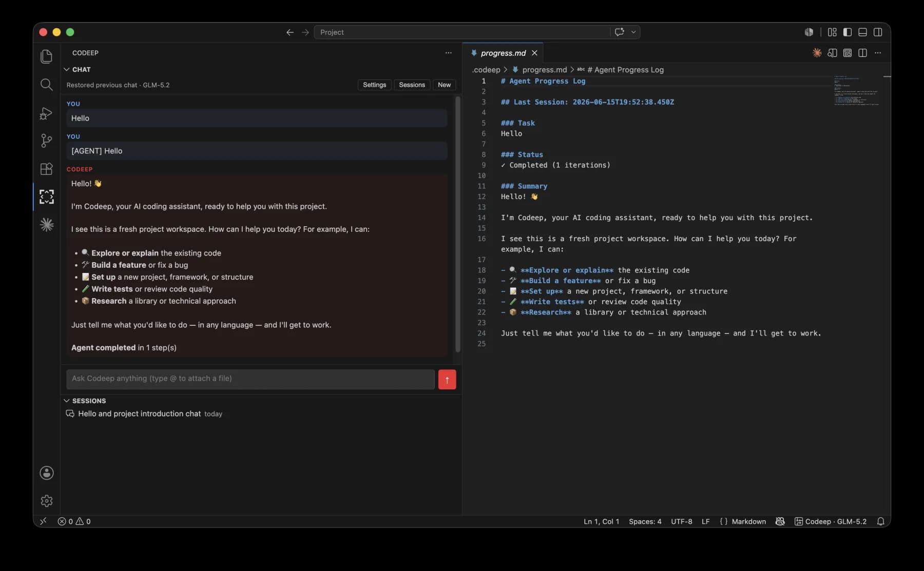Click the '### Status' line in editor
The width and height of the screenshot is (924, 571).
coord(522,154)
